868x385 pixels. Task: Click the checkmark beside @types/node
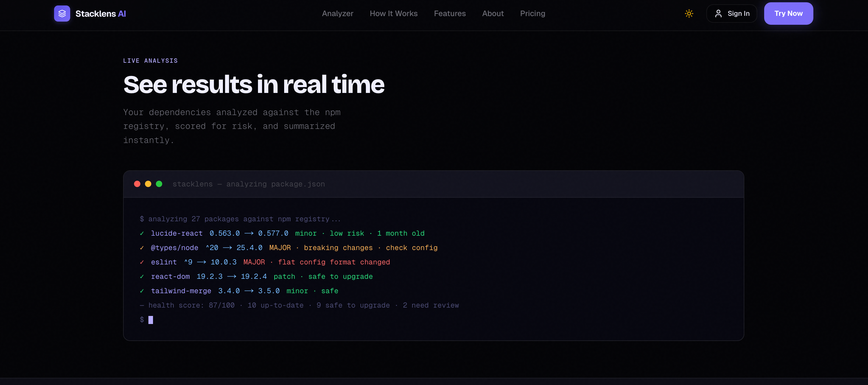[142, 248]
